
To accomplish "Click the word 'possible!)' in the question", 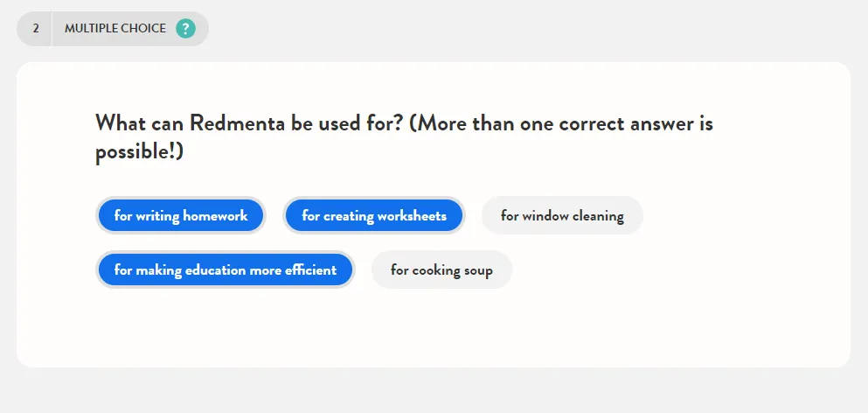I will click(139, 151).
